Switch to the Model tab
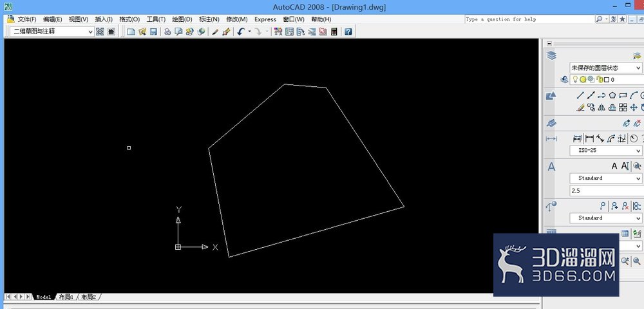Screen dimensions: 644x309 coord(44,297)
